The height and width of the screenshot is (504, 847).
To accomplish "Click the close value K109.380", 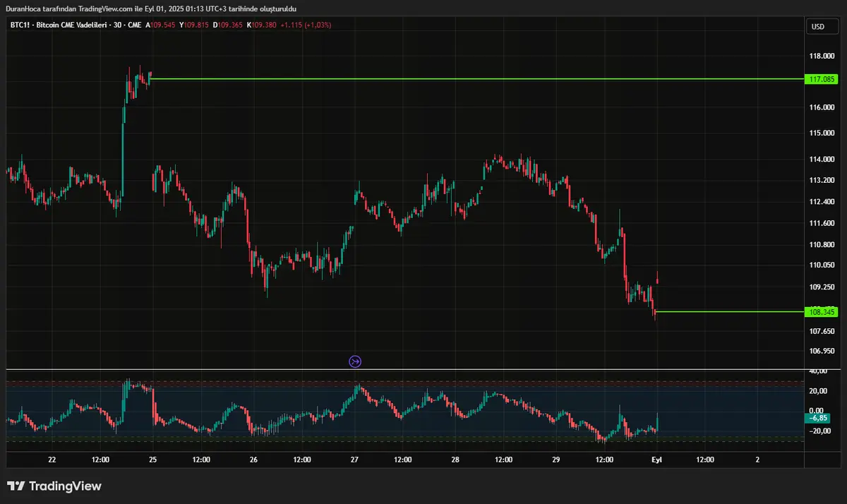I will coord(262,25).
